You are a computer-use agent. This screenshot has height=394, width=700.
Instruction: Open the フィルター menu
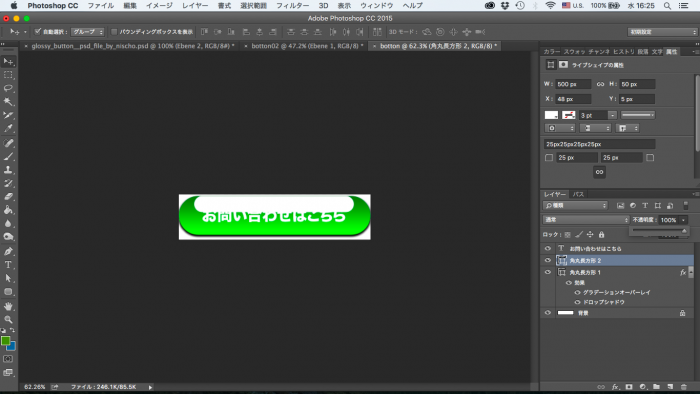[292, 6]
